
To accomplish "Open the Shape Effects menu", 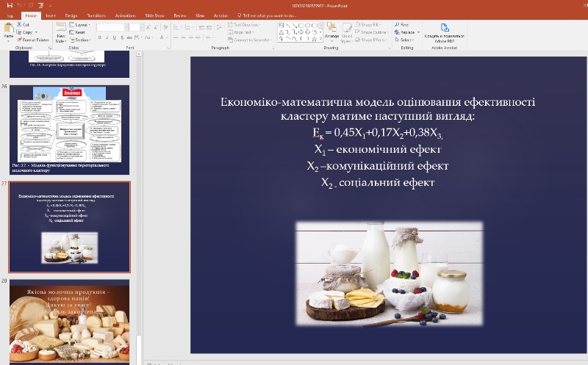I will click(370, 40).
